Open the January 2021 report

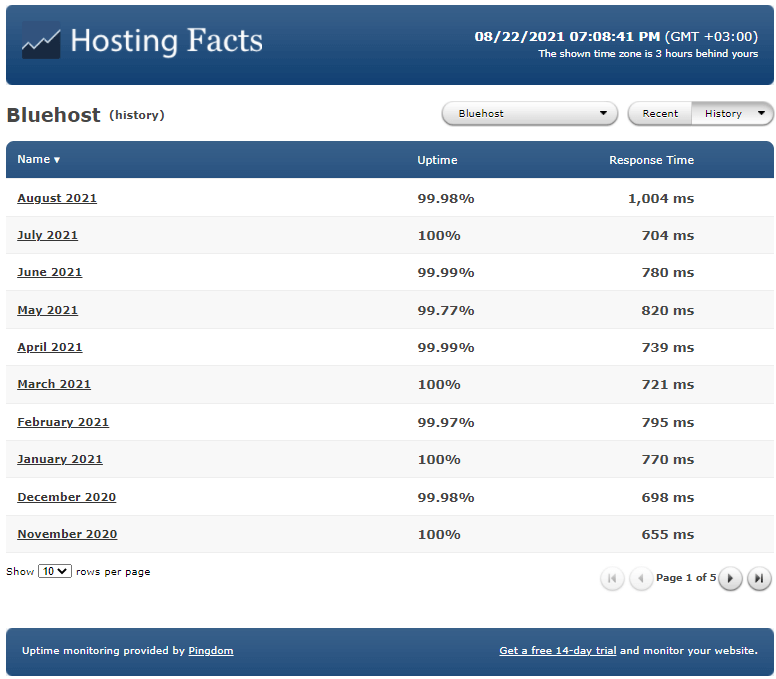(60, 459)
